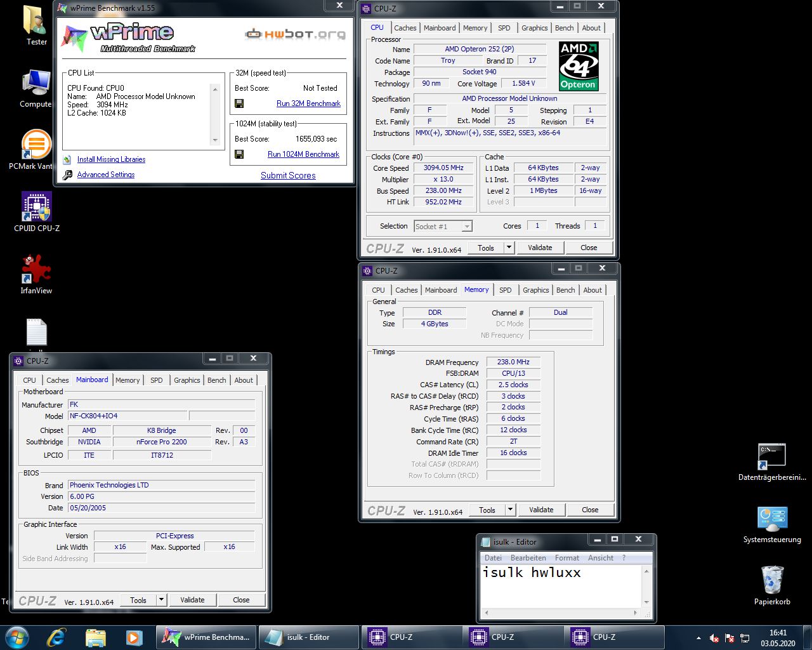Open the Tester folder desktop icon
812x650 pixels.
(x=36, y=24)
